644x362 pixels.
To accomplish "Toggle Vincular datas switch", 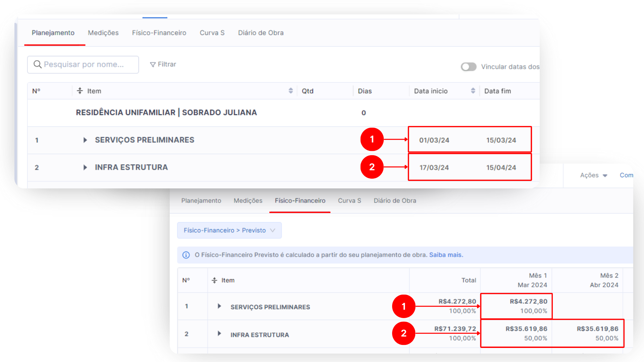I will coord(468,67).
